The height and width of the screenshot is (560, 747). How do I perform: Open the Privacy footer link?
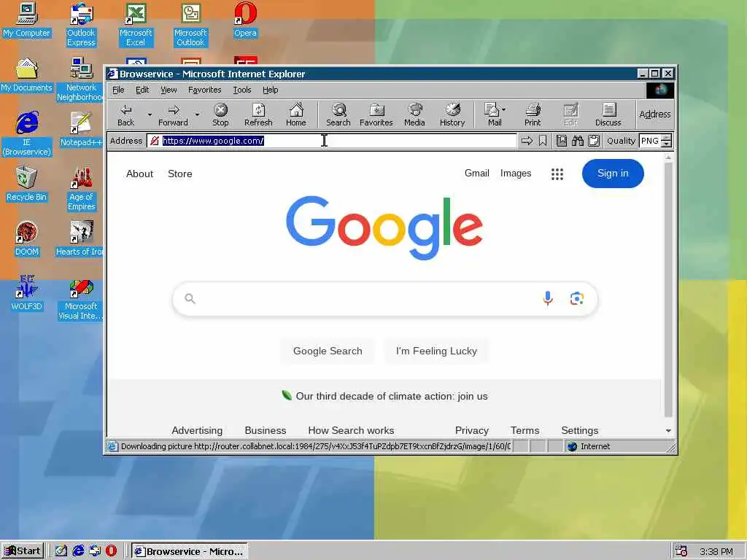(x=472, y=430)
